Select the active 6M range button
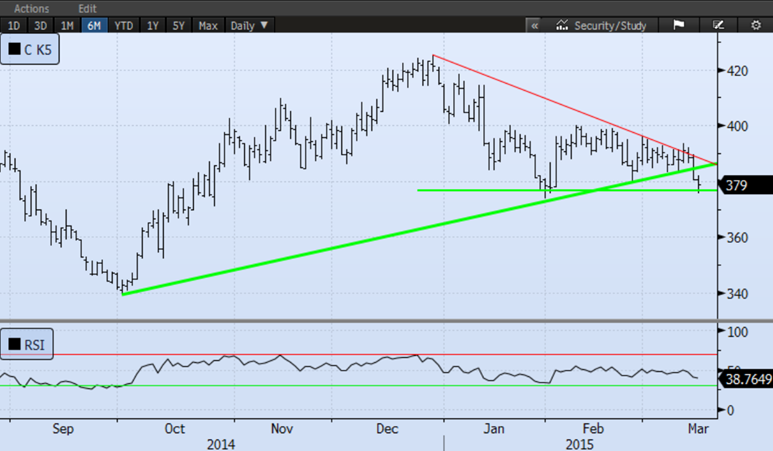773x451 pixels. pos(94,25)
